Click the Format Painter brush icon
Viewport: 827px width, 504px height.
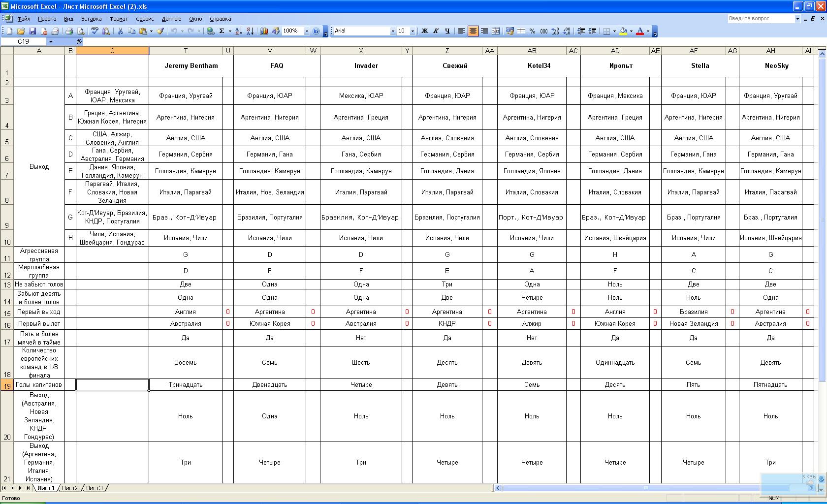160,31
